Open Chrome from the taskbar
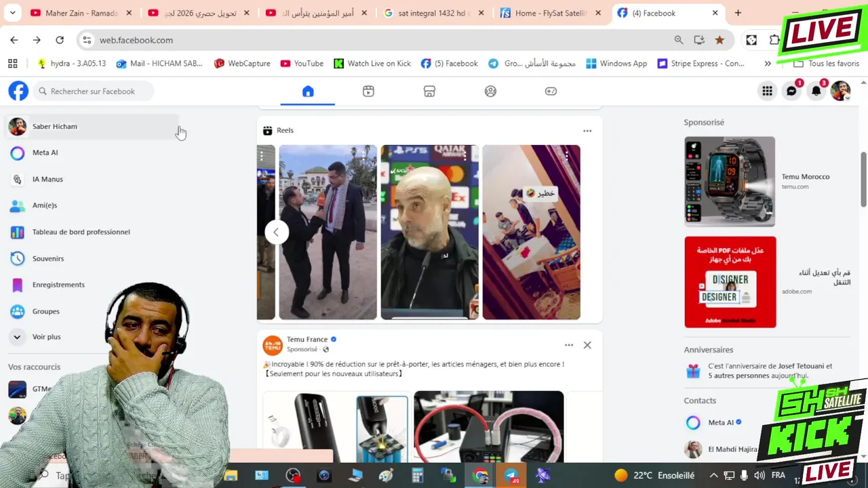The image size is (868, 488). click(x=480, y=476)
